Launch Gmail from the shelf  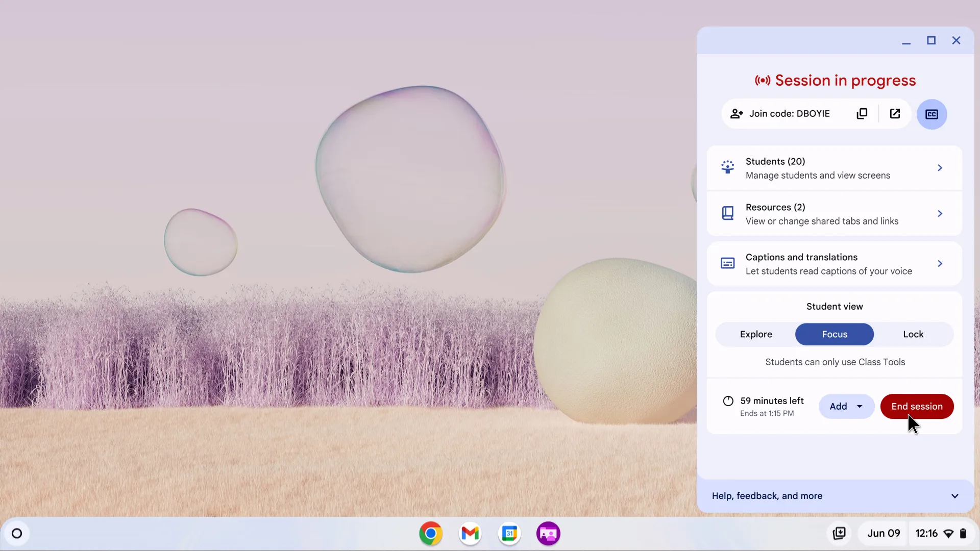[470, 534]
